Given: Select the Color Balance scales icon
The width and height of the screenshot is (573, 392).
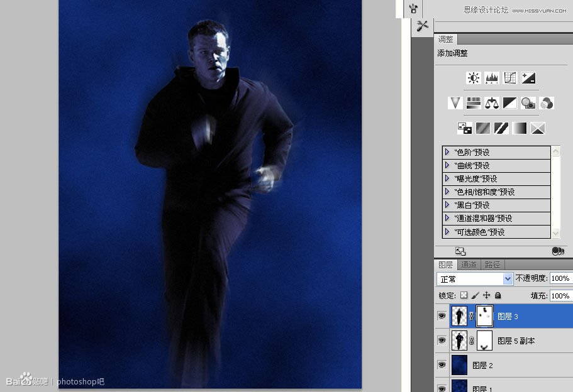Looking at the screenshot, I should click(x=491, y=102).
